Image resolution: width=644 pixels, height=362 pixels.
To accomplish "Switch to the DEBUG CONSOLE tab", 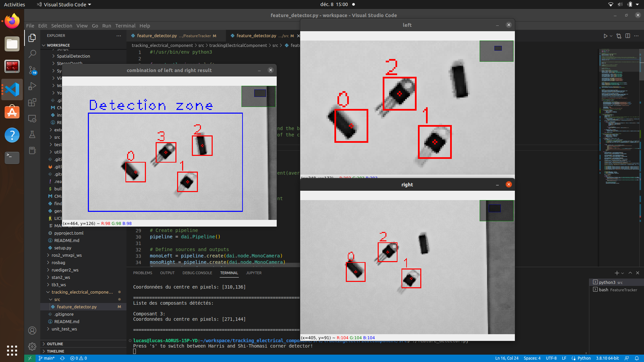I will tap(197, 273).
